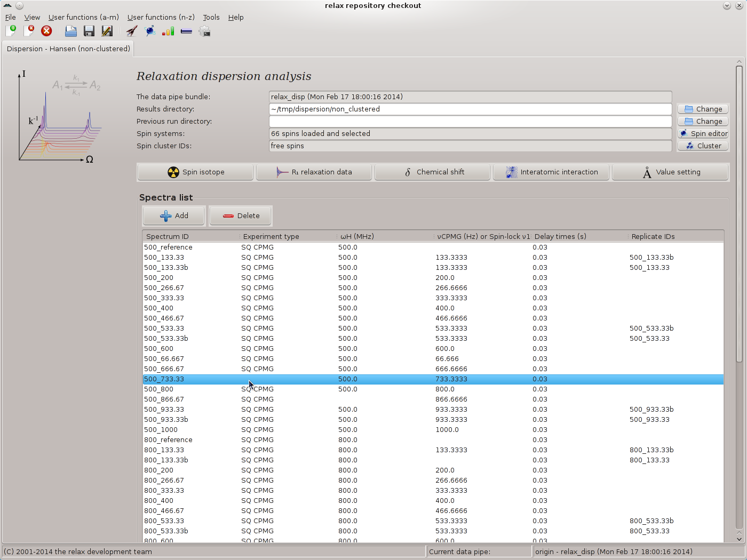Open the User functions (a-m) menu
The image size is (747, 560).
(83, 17)
